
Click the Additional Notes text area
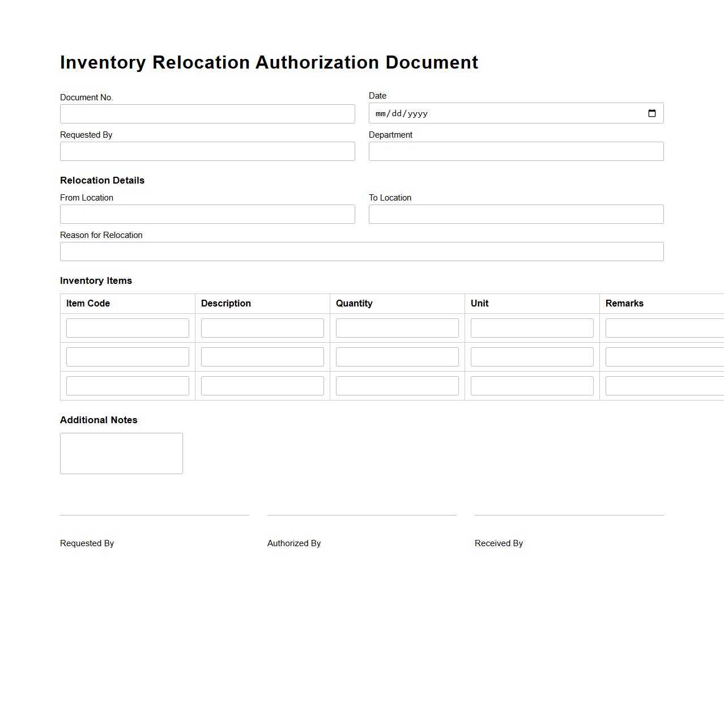click(x=121, y=453)
